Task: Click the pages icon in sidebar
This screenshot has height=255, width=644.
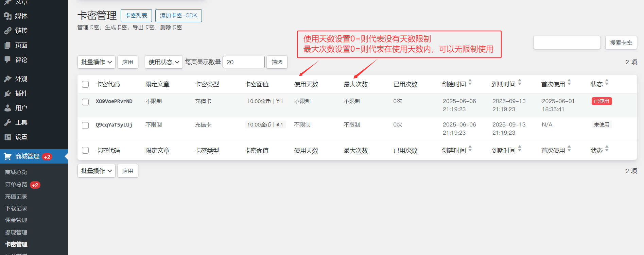Action: 7,45
